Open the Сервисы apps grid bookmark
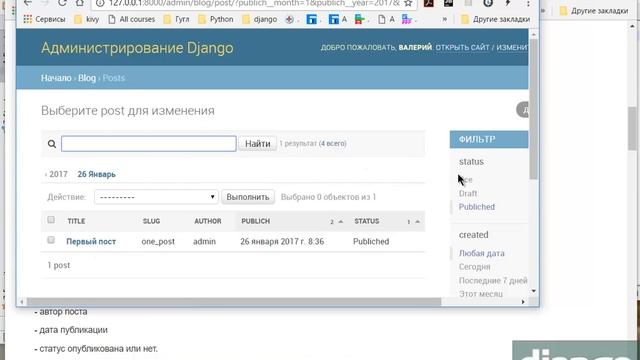 point(44,19)
